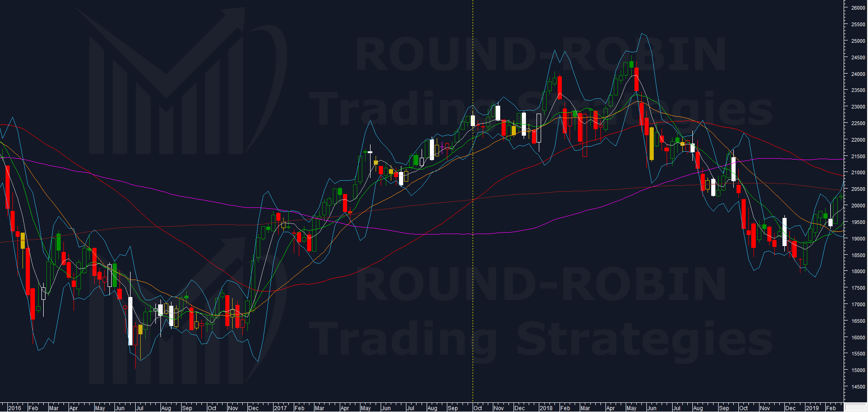This screenshot has width=868, height=412.
Task: Click the small box at axis bottom-right corner
Action: (856, 407)
